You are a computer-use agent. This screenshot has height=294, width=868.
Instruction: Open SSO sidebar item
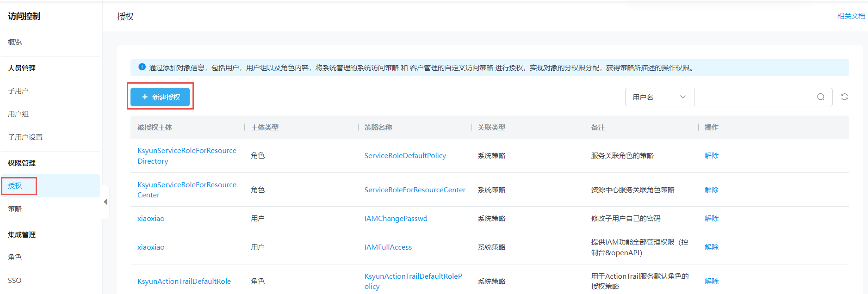tap(15, 281)
